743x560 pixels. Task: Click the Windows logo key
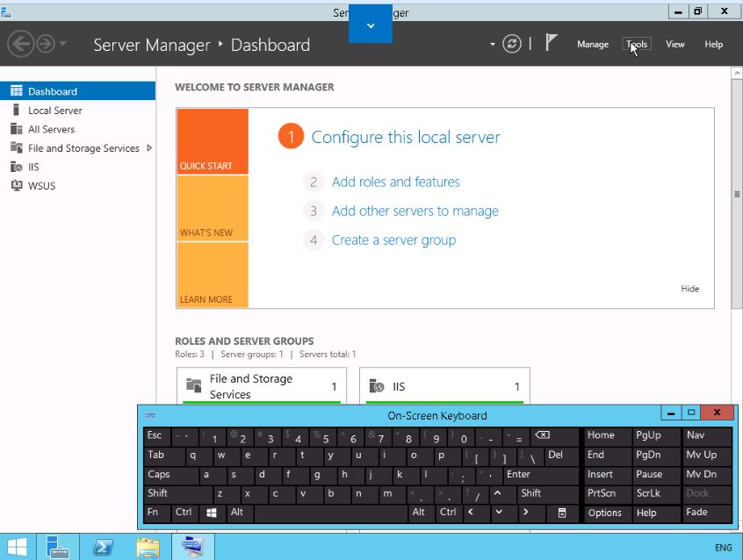(212, 513)
